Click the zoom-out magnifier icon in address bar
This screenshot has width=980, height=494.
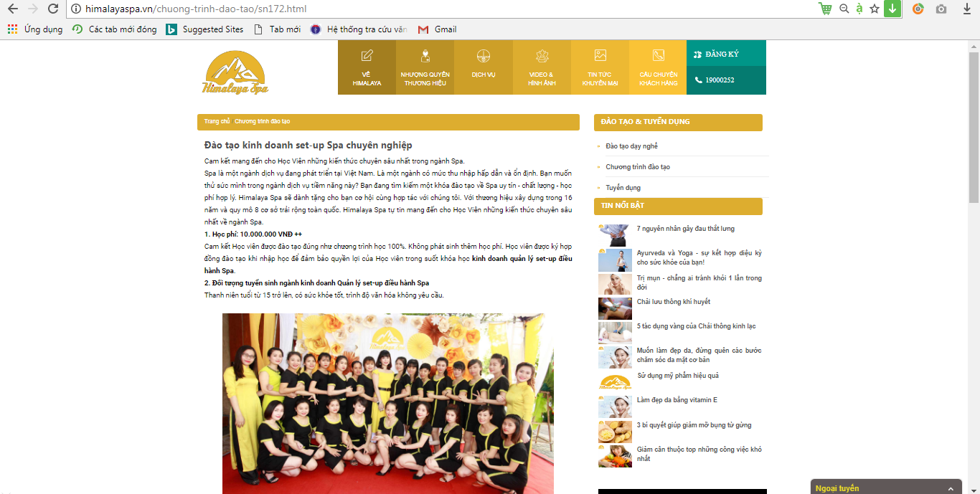pos(844,9)
